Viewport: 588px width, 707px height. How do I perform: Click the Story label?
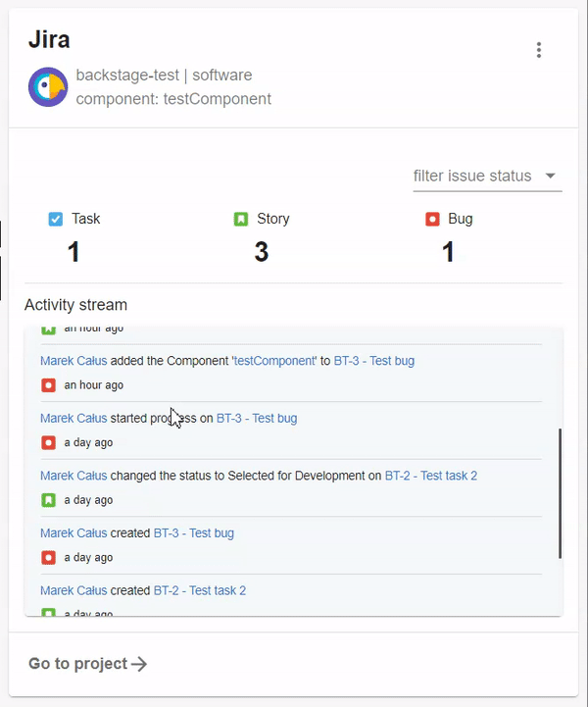click(273, 219)
